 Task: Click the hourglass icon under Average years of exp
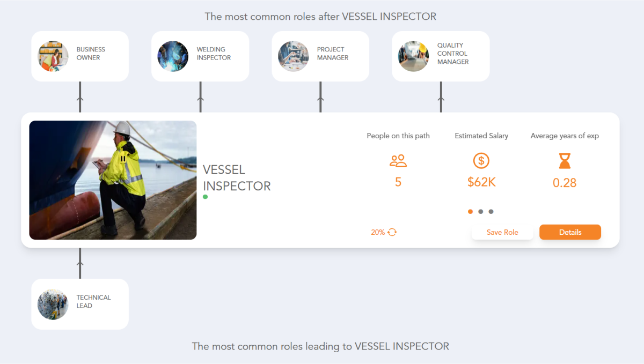[x=564, y=160]
